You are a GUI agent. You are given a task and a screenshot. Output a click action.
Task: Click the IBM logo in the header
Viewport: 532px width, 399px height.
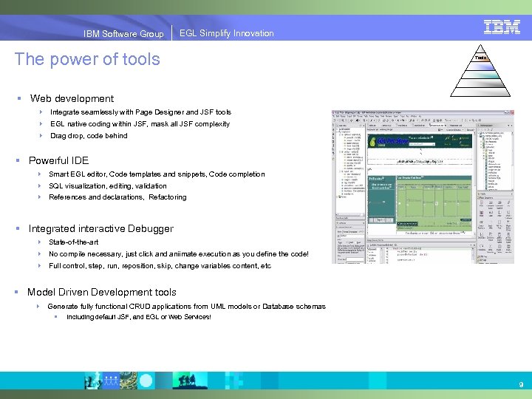click(x=502, y=27)
